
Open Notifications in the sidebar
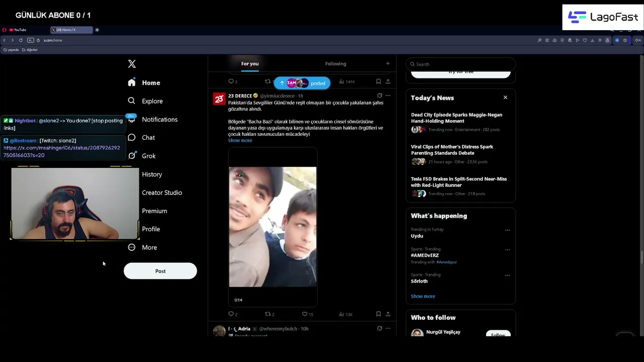click(x=152, y=119)
